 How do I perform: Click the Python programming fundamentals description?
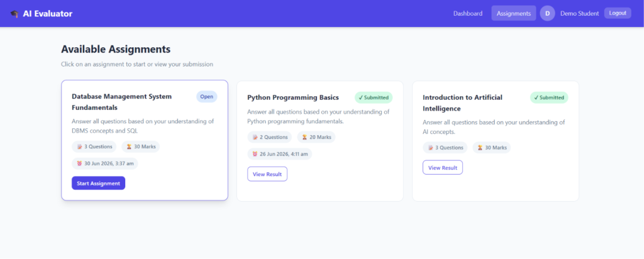(x=318, y=116)
